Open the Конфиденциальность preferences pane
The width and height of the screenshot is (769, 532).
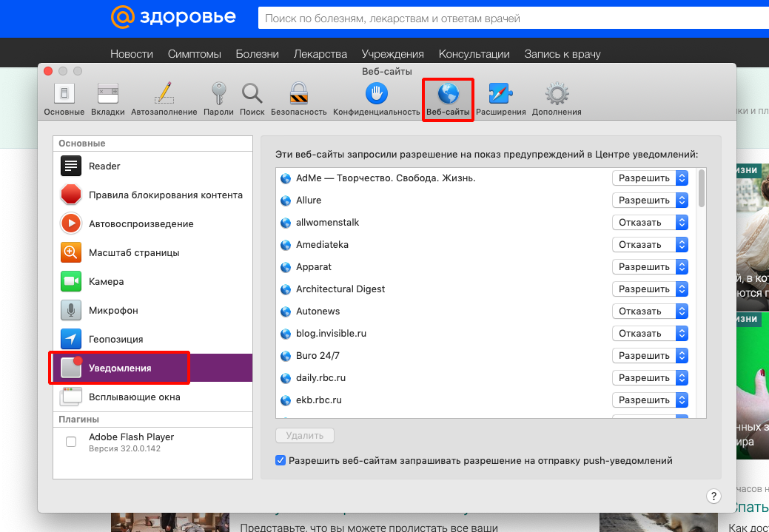tap(376, 100)
